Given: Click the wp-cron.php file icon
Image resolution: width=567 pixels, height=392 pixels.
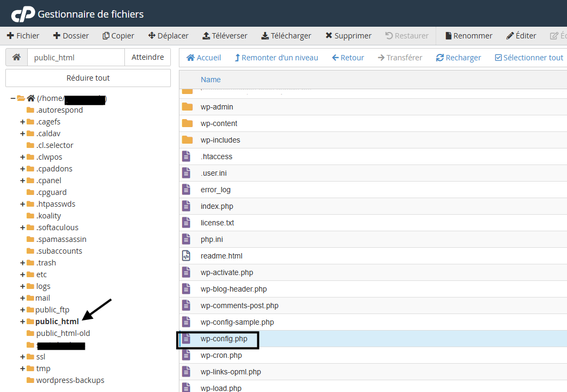Looking at the screenshot, I should coord(186,355).
